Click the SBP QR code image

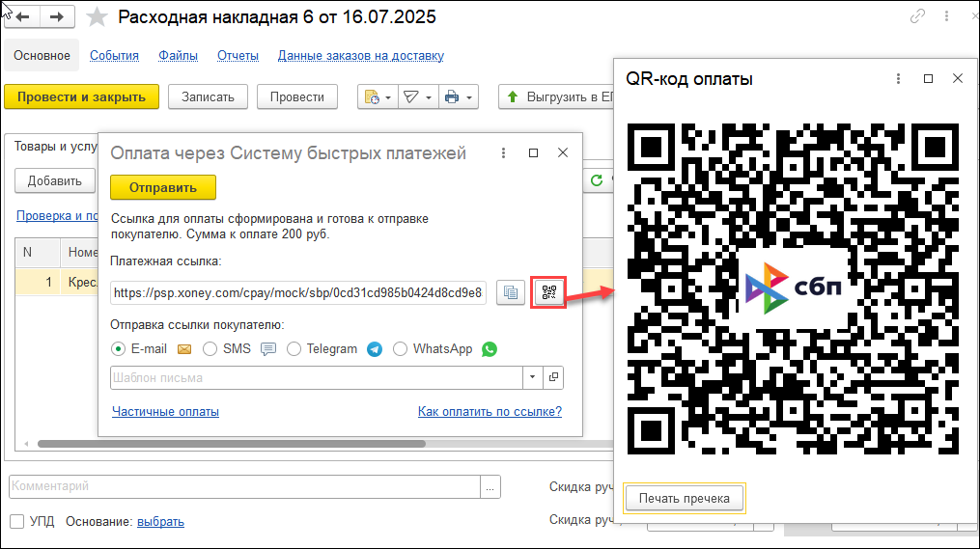[793, 288]
